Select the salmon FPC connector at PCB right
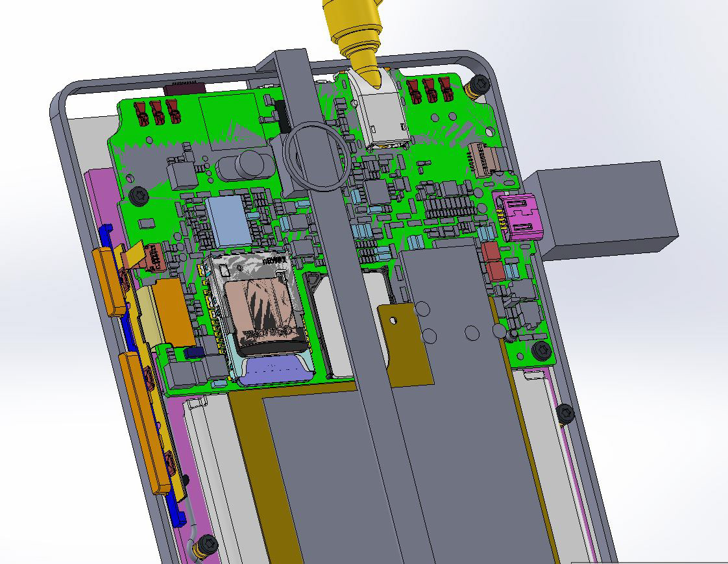 click(484, 159)
